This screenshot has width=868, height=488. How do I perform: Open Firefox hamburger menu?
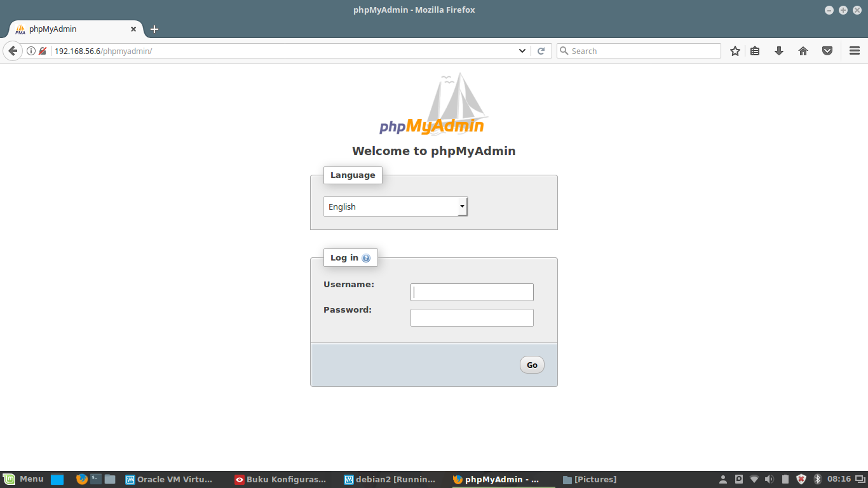pos(855,51)
